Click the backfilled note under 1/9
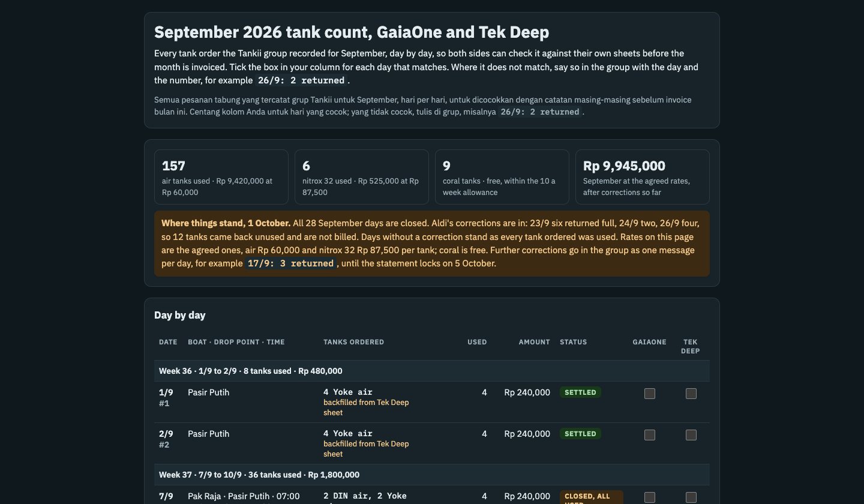The height and width of the screenshot is (504, 864). click(366, 407)
